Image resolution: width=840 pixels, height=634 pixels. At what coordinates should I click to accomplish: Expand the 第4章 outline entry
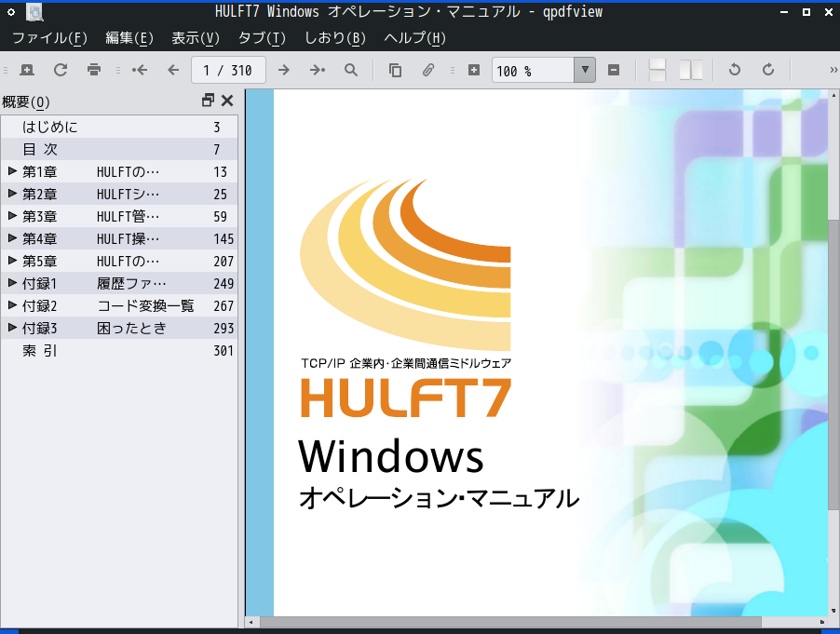point(12,238)
